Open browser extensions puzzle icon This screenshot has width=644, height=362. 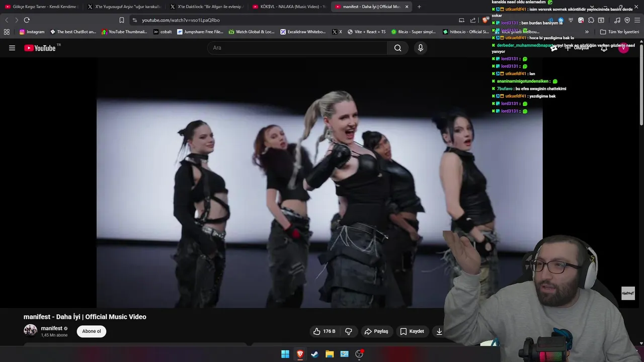pos(591,20)
